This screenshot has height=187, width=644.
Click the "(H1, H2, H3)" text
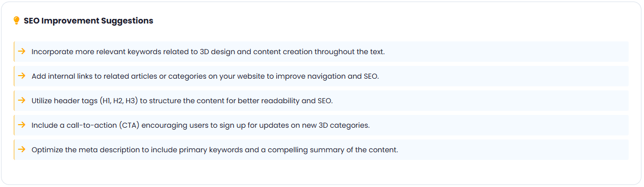click(x=118, y=101)
